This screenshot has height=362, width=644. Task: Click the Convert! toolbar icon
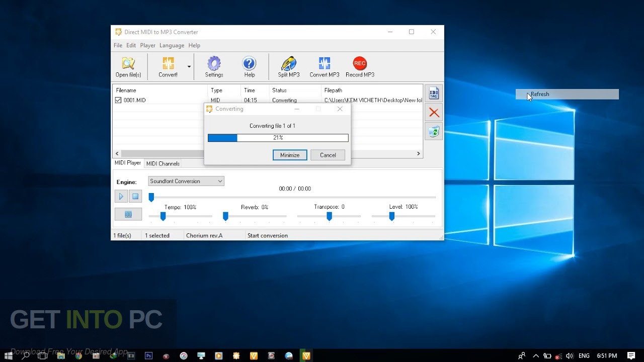click(169, 66)
